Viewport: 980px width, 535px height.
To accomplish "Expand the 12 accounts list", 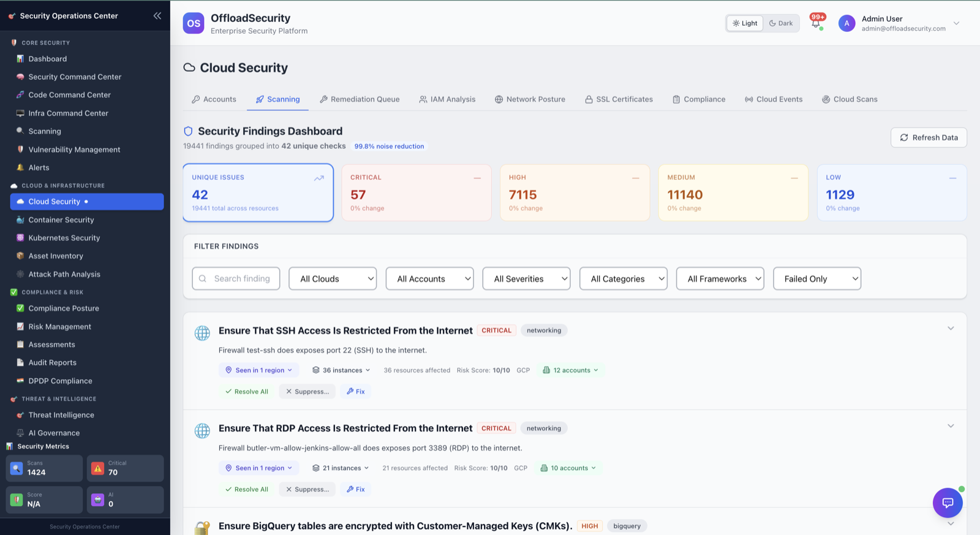I will point(570,370).
